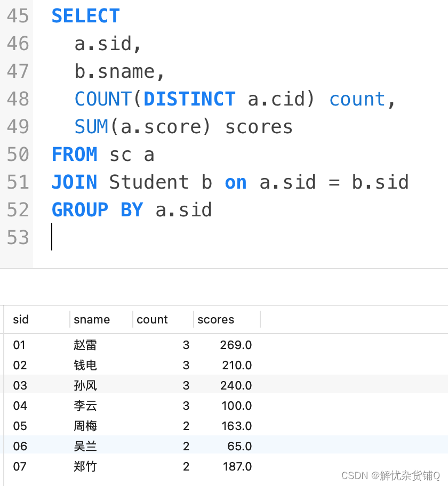
Task: Click the sid column header
Action: [x=21, y=320]
